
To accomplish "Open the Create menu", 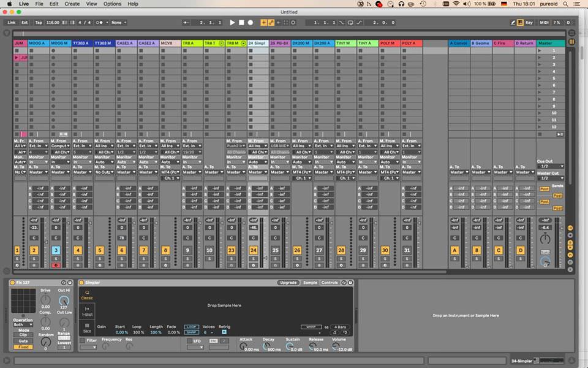I will point(72,4).
